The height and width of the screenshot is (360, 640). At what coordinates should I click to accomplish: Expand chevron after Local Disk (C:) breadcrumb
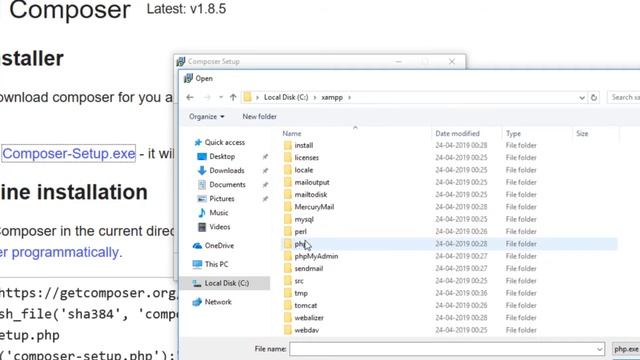(315, 98)
